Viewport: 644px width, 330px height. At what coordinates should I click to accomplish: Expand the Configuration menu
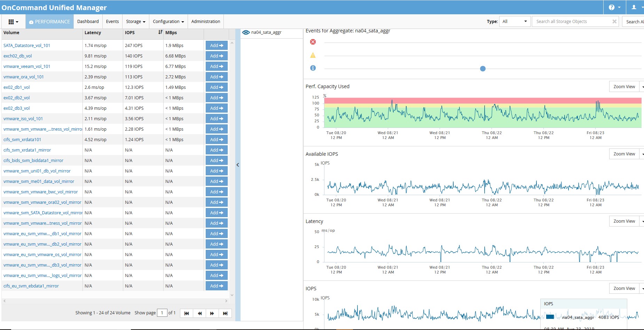[168, 22]
